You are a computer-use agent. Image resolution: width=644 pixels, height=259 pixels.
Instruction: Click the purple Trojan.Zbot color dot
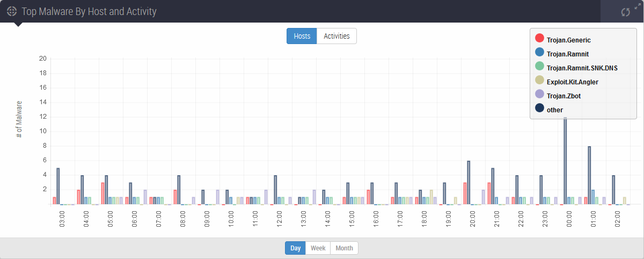(x=540, y=94)
